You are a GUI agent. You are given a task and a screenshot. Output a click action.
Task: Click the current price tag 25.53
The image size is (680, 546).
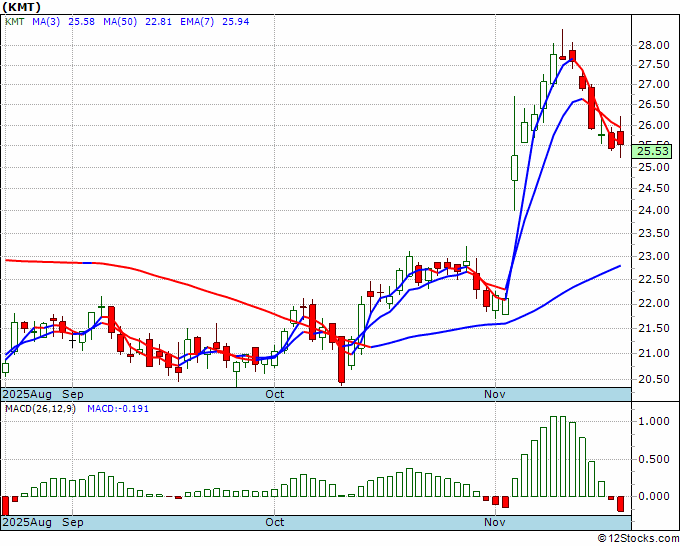click(652, 151)
